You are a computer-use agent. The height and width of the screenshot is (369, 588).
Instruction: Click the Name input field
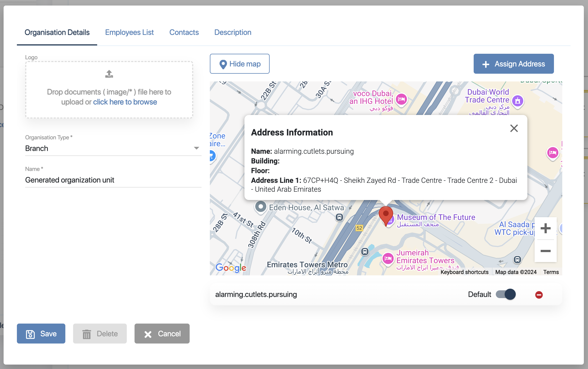[x=113, y=180]
